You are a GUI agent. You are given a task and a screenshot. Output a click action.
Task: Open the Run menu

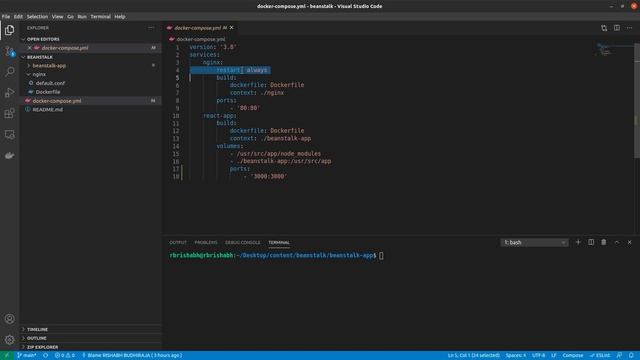pos(82,17)
